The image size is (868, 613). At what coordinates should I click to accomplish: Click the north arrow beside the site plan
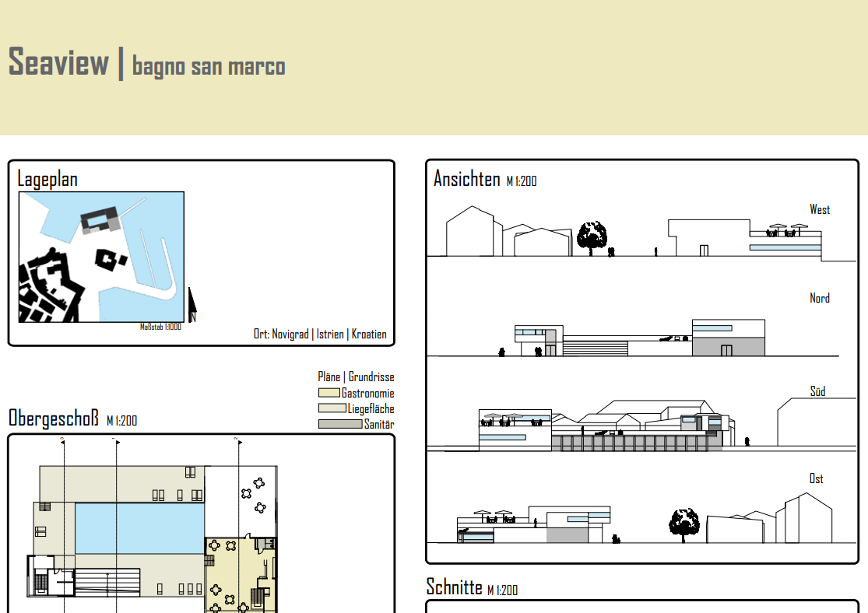click(x=192, y=304)
